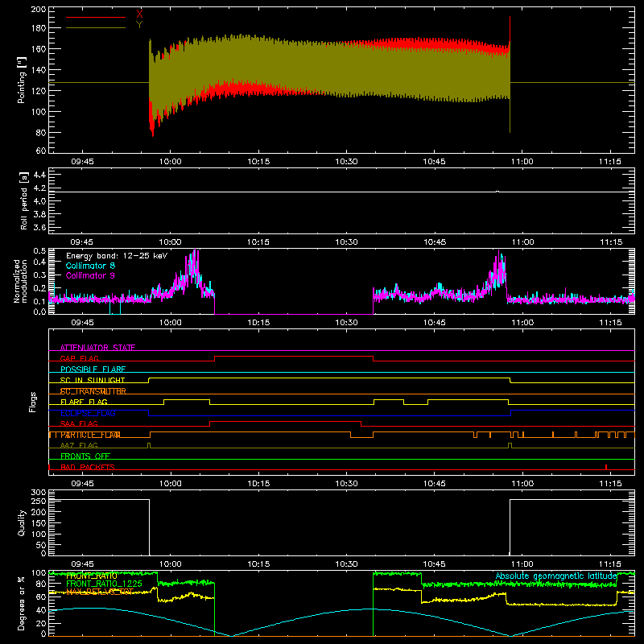This screenshot has height=644, width=644.
Task: Click the blue ECLIPSE_FLAG label
Action: [x=88, y=413]
